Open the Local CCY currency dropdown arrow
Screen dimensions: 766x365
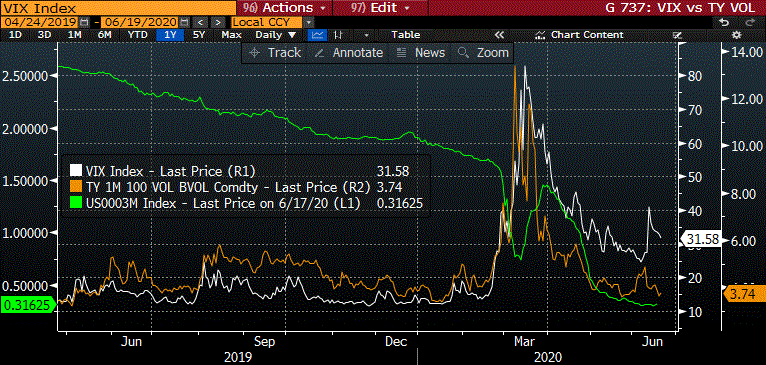308,22
